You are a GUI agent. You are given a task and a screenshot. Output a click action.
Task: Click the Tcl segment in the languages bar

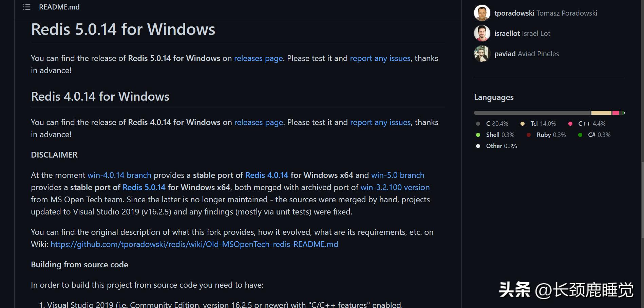coord(601,112)
